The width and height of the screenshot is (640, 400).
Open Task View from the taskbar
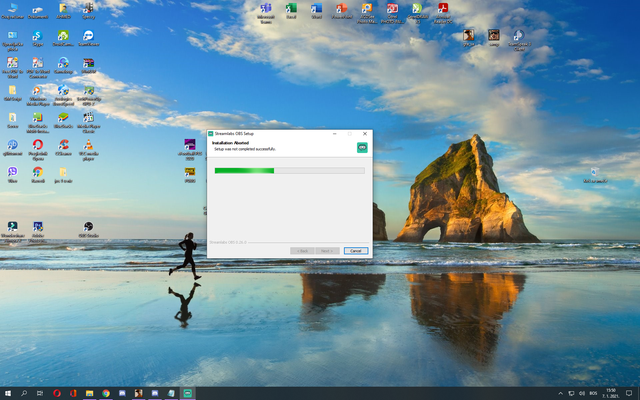(x=40, y=393)
